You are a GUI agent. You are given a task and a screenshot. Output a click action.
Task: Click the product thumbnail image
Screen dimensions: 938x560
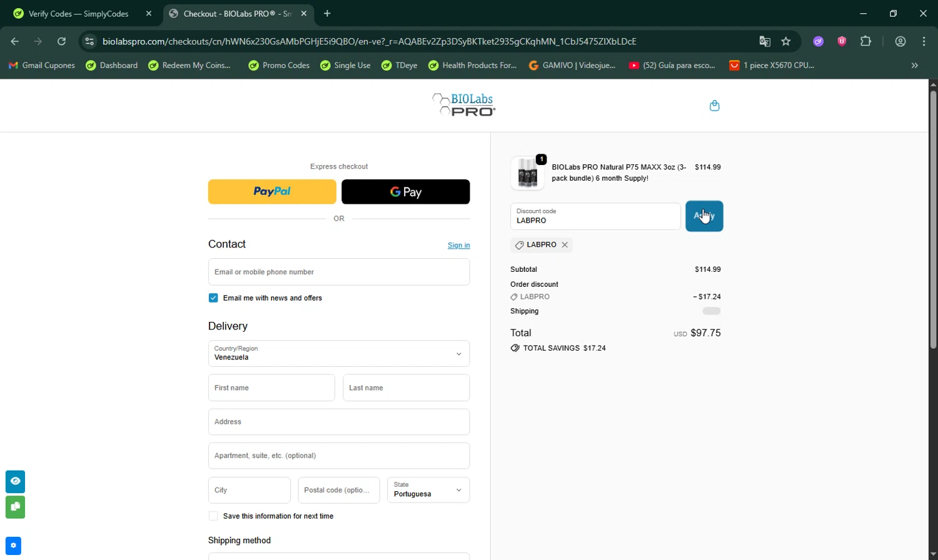pyautogui.click(x=527, y=173)
